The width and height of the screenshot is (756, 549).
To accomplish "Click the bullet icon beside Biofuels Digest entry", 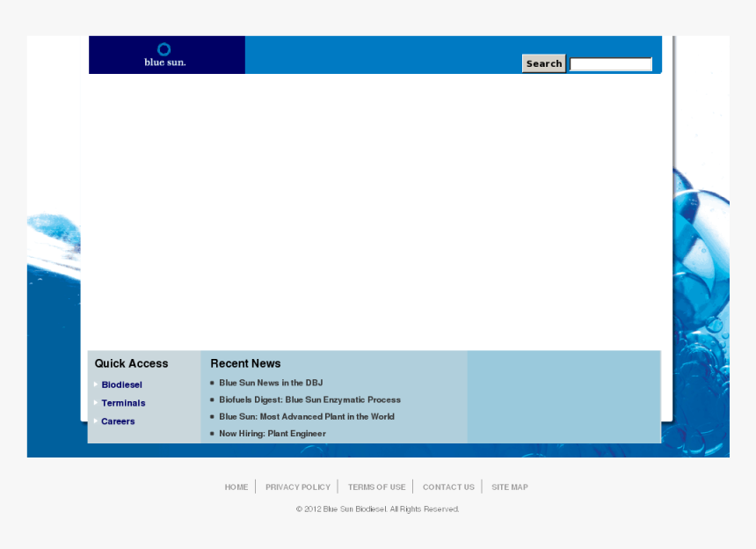I will [x=211, y=399].
